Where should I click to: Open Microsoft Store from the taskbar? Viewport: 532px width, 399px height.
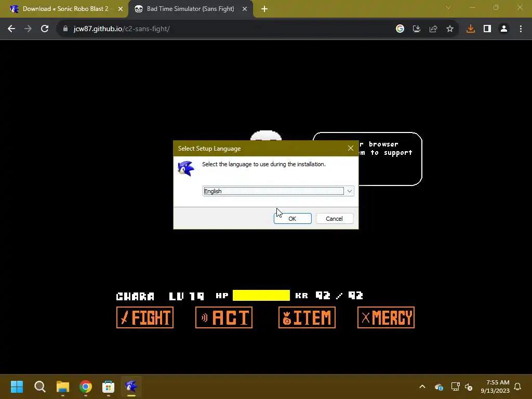click(x=108, y=387)
